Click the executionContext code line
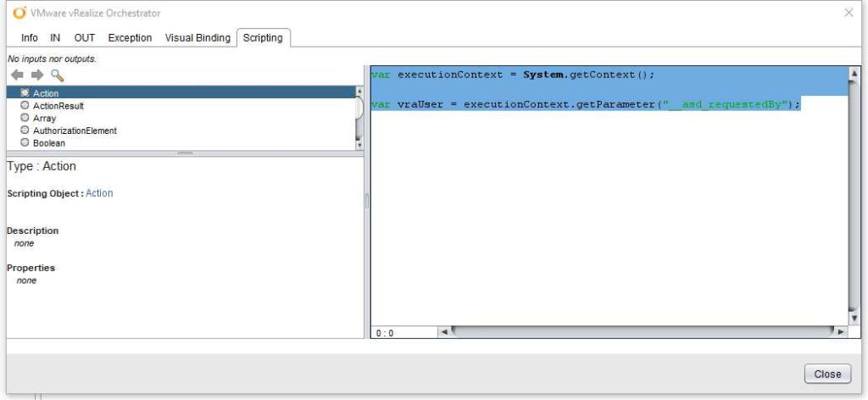Viewport: 868px width, 400px height. coord(513,75)
